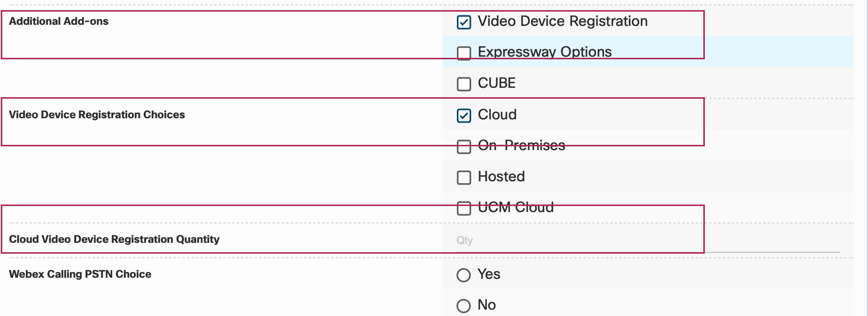This screenshot has height=316, width=868.
Task: Check the CUBE add-on checkbox
Action: point(464,85)
